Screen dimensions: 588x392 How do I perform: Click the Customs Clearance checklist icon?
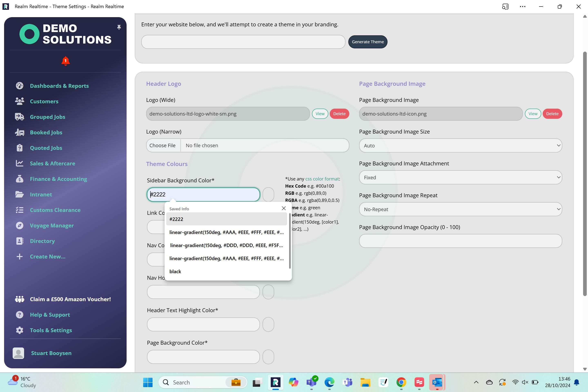coord(20,210)
